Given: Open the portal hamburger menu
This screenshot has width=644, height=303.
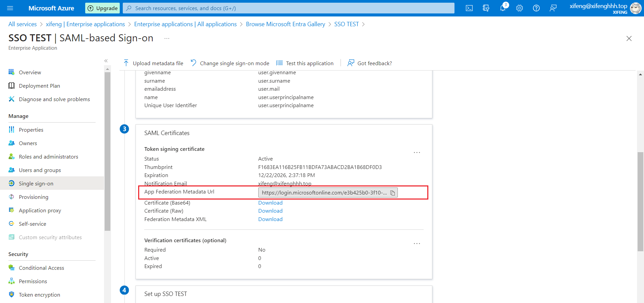Looking at the screenshot, I should (10, 8).
